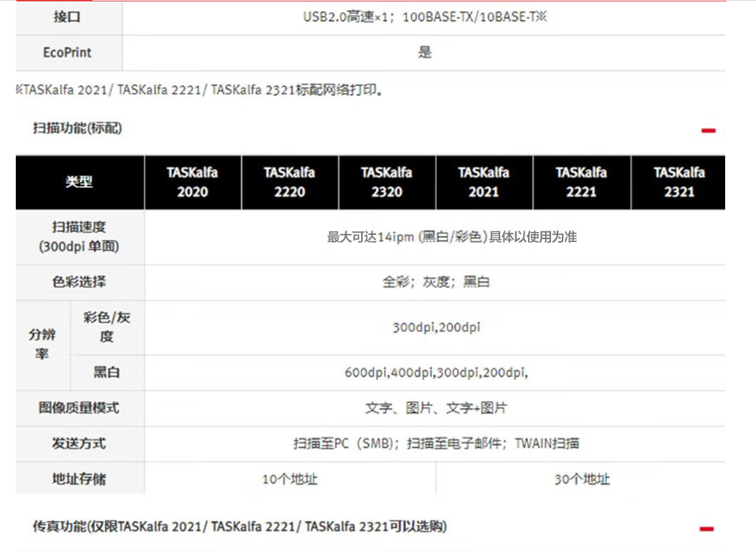Select the 分辨率 row group label
Image resolution: width=756 pixels, height=552 pixels.
point(42,344)
